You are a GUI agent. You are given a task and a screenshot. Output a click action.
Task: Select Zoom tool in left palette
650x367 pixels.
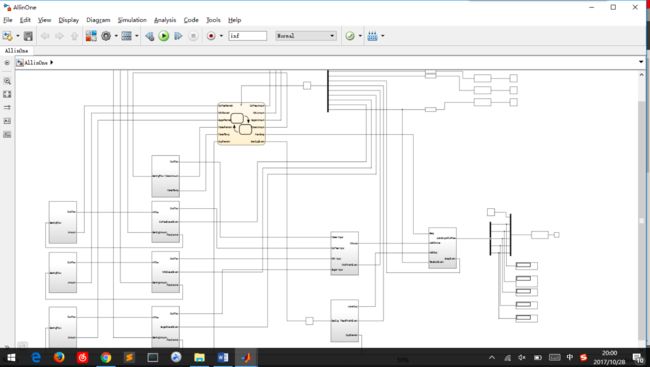point(7,81)
